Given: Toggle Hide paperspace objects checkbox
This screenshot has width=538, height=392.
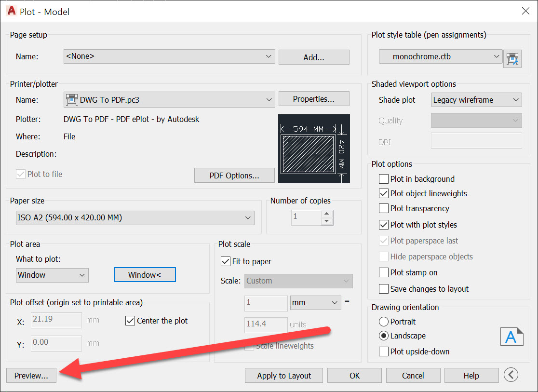Looking at the screenshot, I should pos(384,257).
